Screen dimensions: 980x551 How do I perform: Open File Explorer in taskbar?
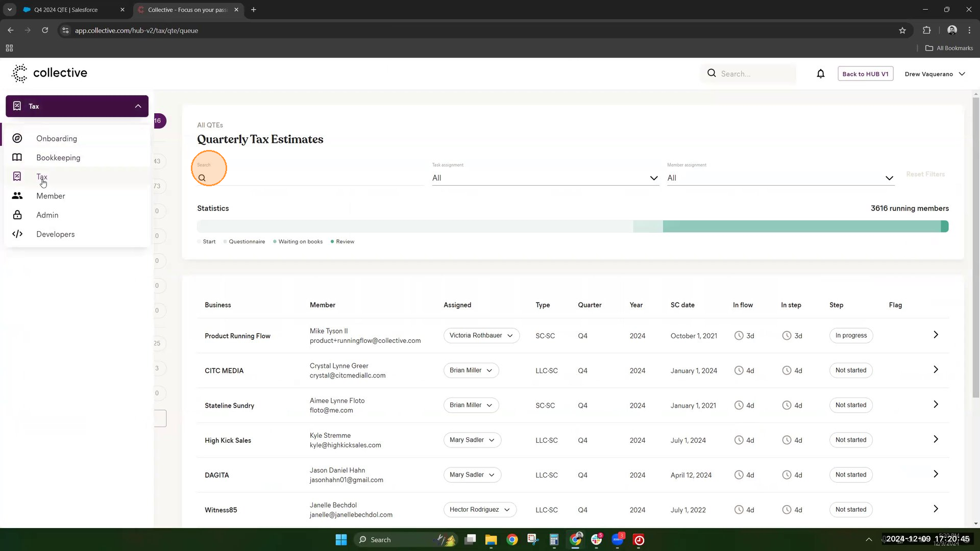491,540
